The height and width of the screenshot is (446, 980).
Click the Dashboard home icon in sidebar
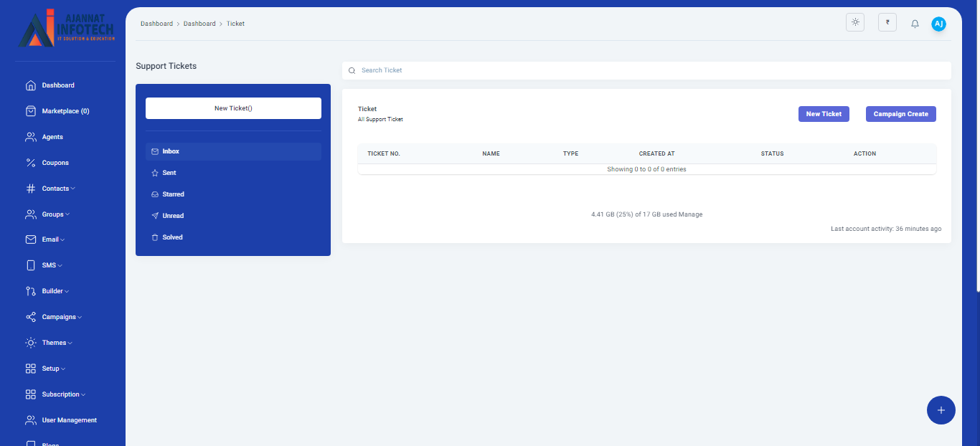click(31, 85)
